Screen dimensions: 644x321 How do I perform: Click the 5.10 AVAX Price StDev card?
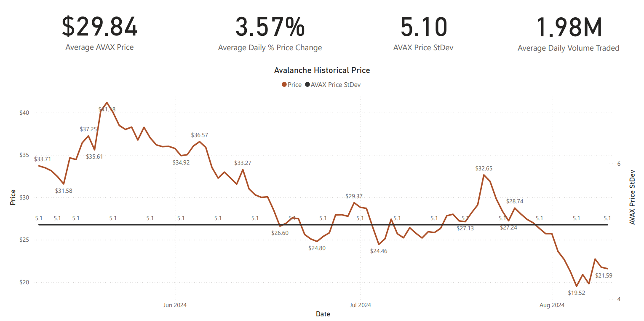pos(423,26)
